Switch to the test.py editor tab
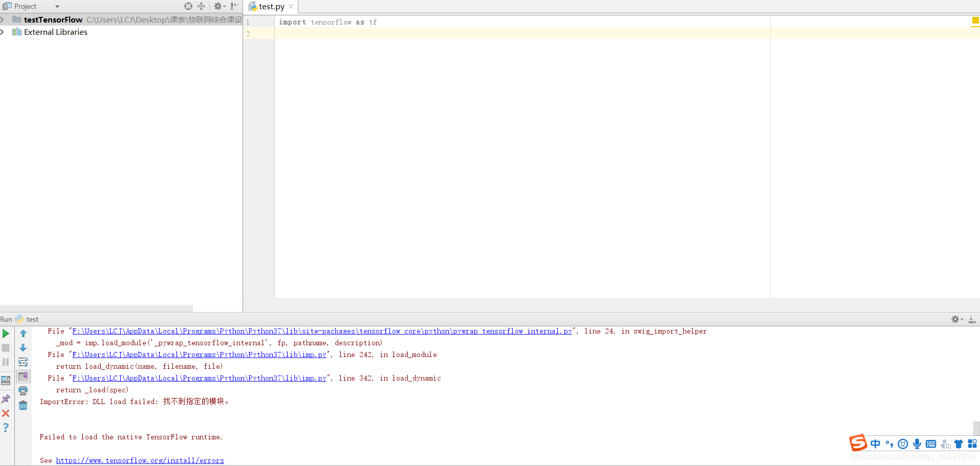980x466 pixels. tap(271, 7)
